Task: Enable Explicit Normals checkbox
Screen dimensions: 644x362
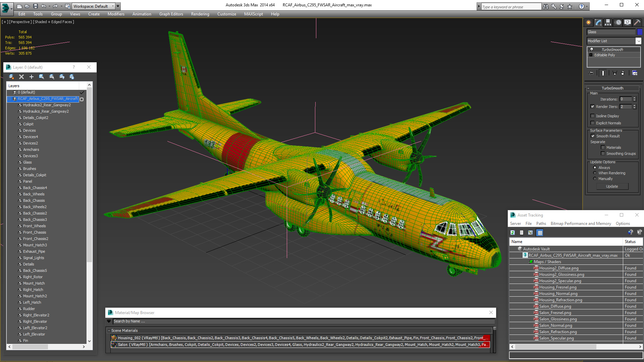Action: pos(592,123)
